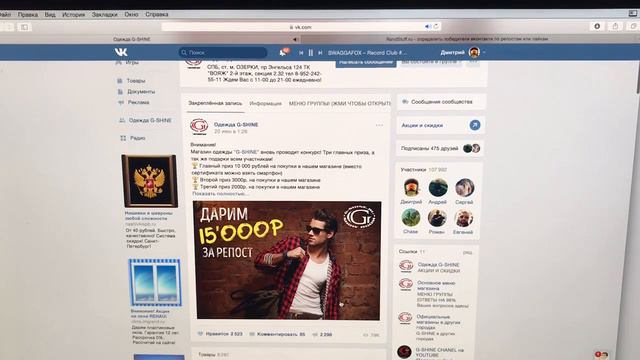640x360 pixels.
Task: Mute tab audio via speaker icon
Action: coord(427,27)
